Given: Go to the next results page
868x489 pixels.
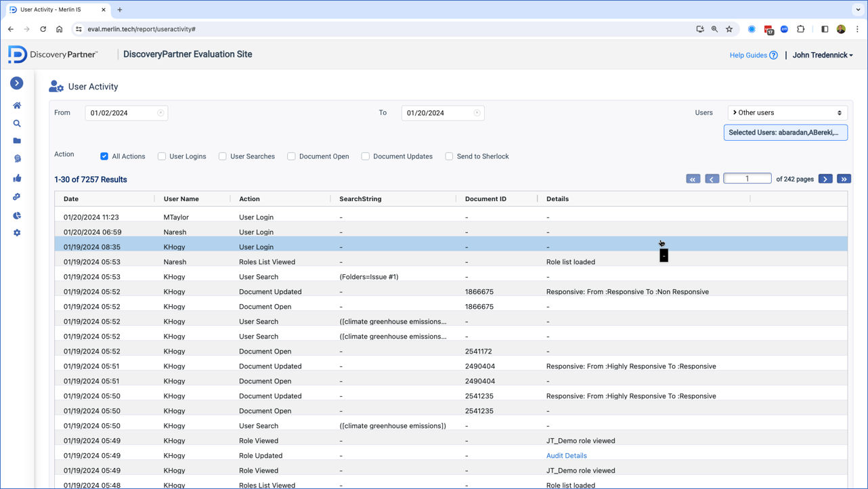Looking at the screenshot, I should pos(825,179).
